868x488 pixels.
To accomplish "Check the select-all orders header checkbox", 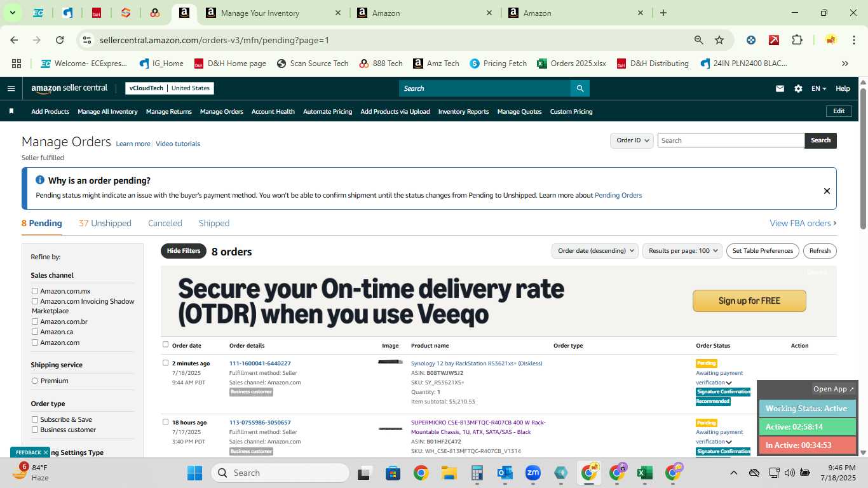I will tap(165, 344).
